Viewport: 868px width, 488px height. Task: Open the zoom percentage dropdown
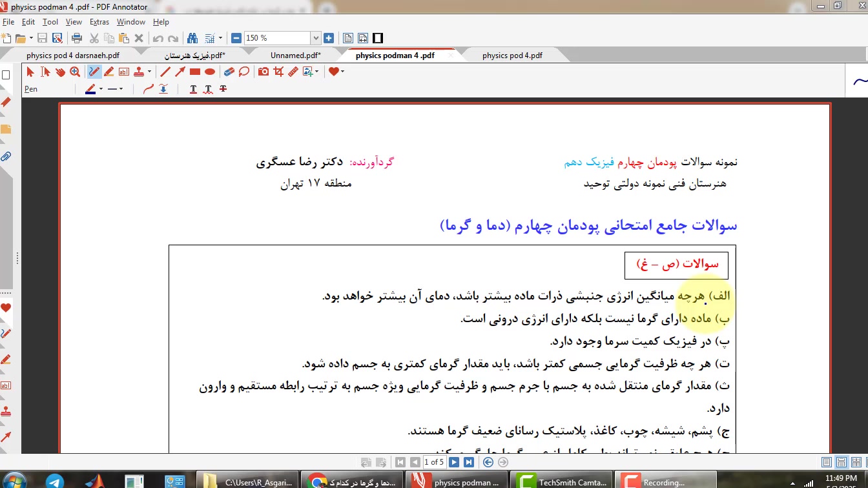[315, 38]
